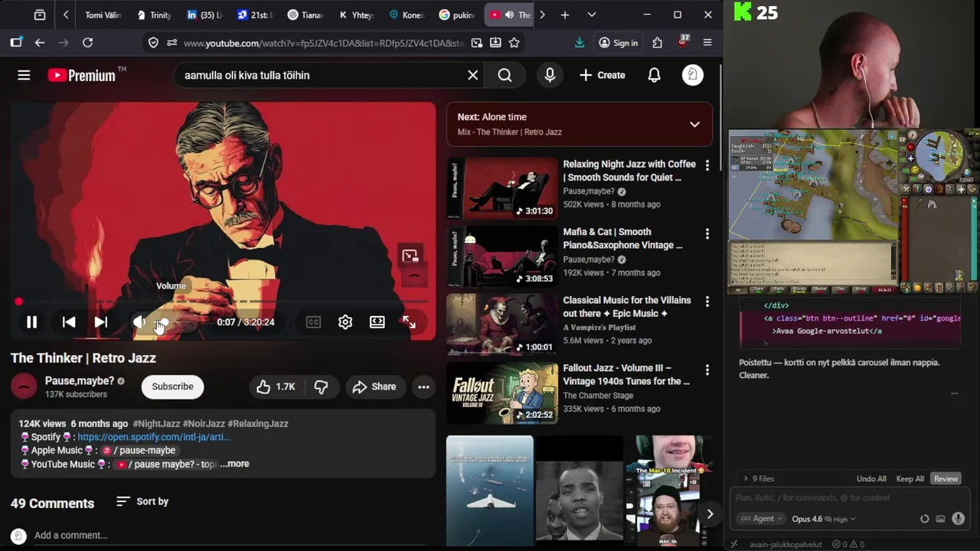Image resolution: width=980 pixels, height=551 pixels.
Task: Change the Opus 4.6 model selector
Action: [x=823, y=519]
